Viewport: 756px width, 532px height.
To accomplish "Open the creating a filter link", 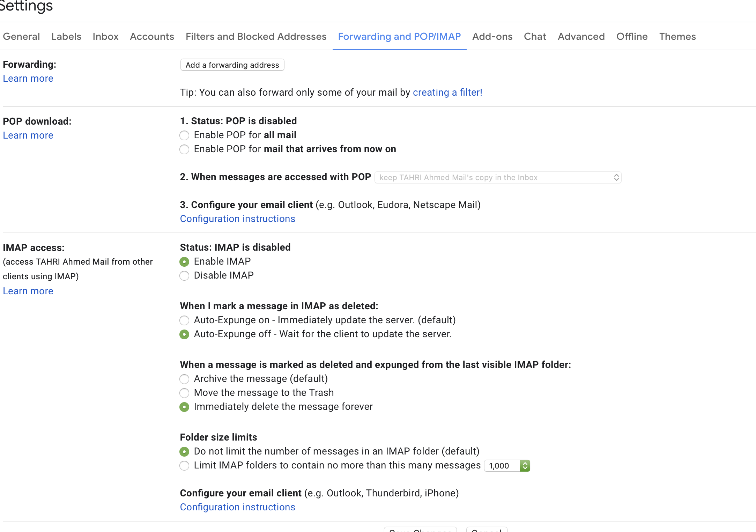I will coord(447,93).
